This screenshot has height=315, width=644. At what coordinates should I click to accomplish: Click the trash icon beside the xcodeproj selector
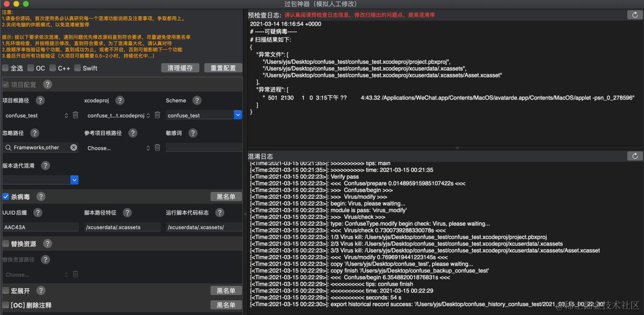coord(157,115)
